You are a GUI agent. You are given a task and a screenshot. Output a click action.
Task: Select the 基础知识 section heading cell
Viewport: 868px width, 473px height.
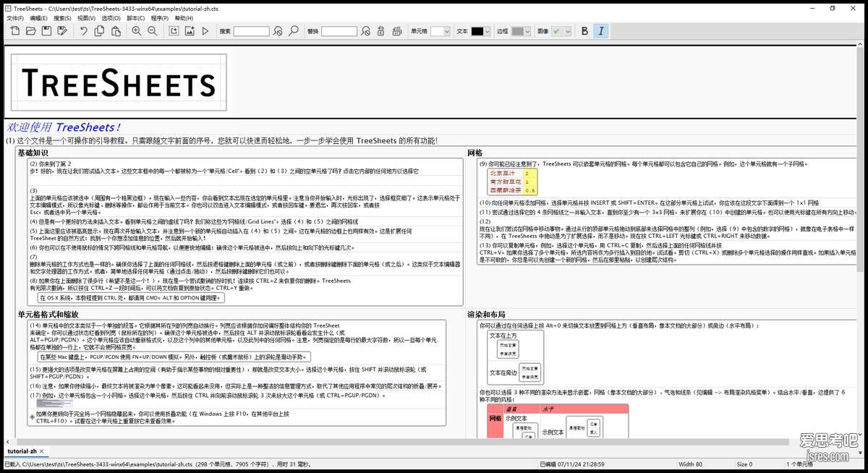[x=33, y=153]
